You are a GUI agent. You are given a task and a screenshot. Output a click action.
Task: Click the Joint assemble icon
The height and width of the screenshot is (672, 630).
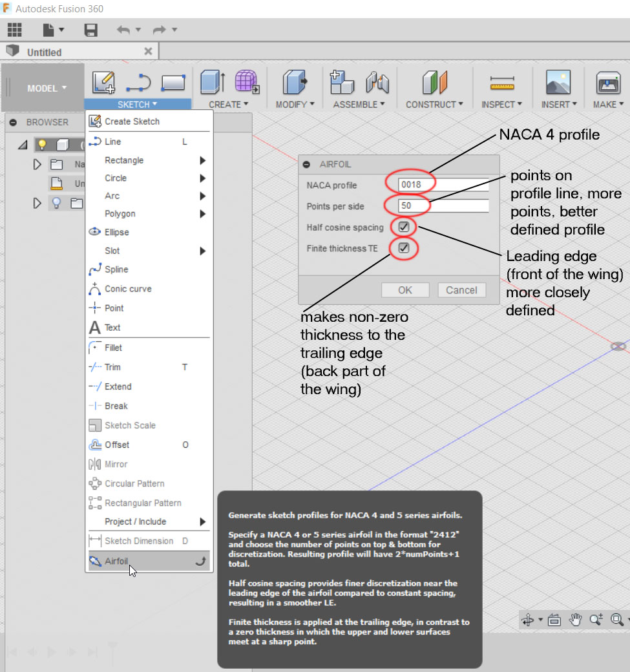pyautogui.click(x=377, y=82)
